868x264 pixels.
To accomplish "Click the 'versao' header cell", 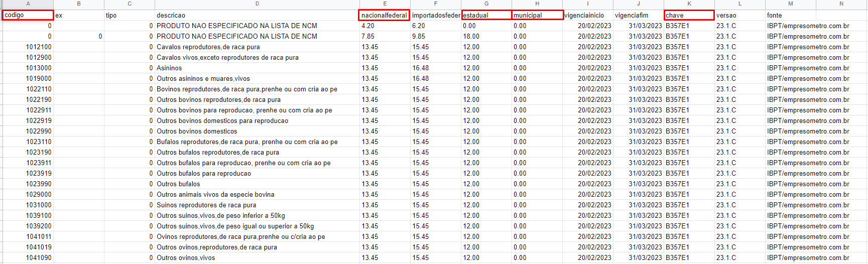I will point(739,15).
